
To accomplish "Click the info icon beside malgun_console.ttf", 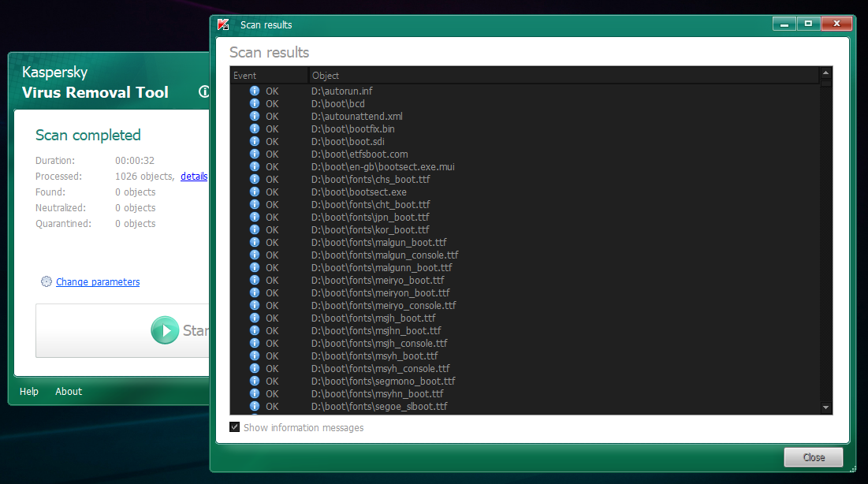I will 255,255.
